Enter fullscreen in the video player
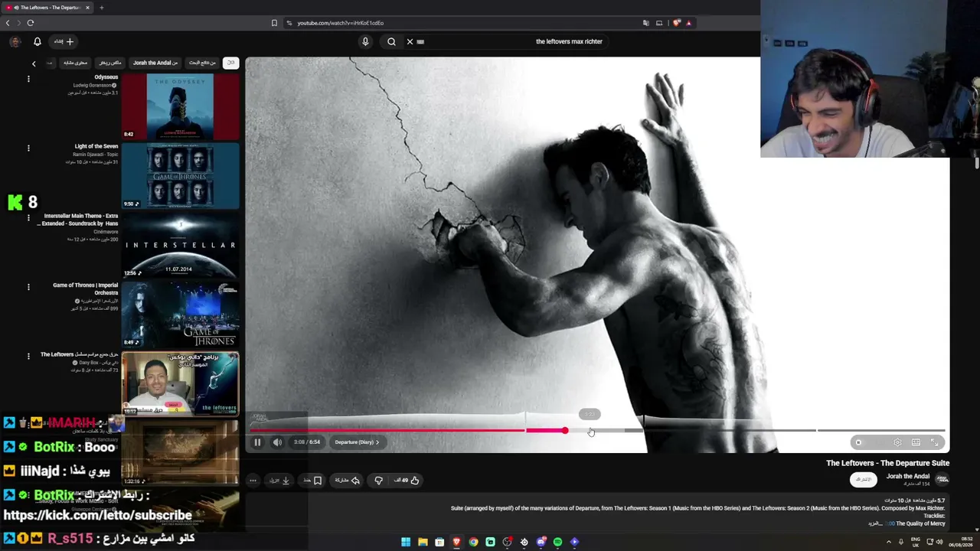 click(935, 442)
